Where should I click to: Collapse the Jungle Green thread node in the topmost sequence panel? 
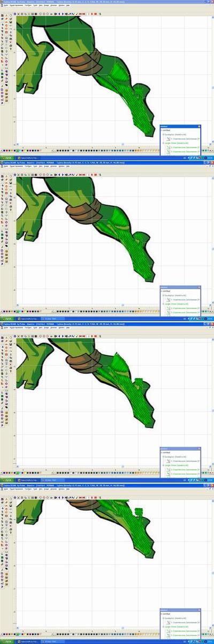pos(163,143)
